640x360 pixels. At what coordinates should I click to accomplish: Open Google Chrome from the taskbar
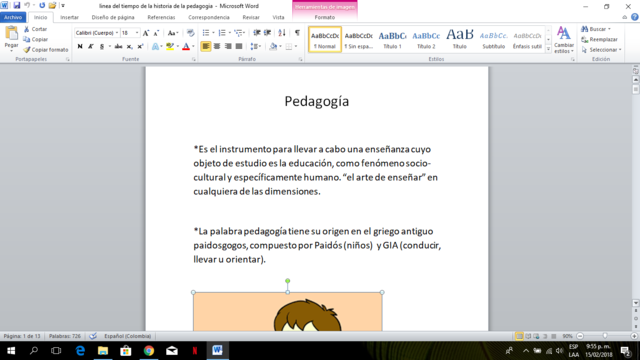(x=149, y=351)
